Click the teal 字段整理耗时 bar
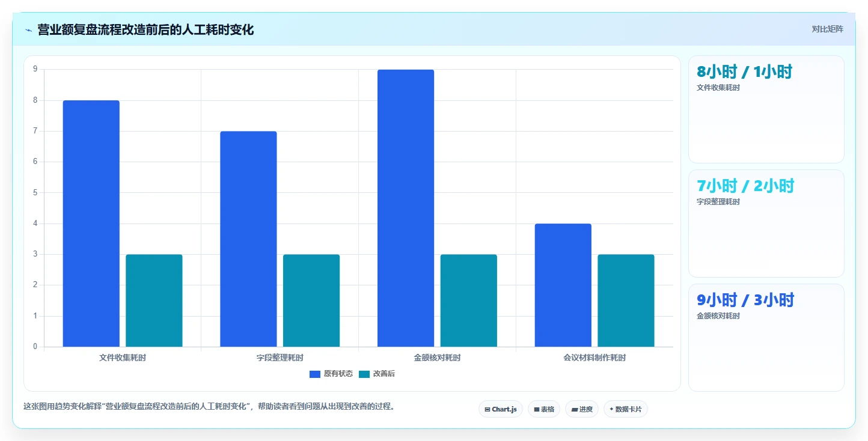The image size is (868, 441). (311, 300)
